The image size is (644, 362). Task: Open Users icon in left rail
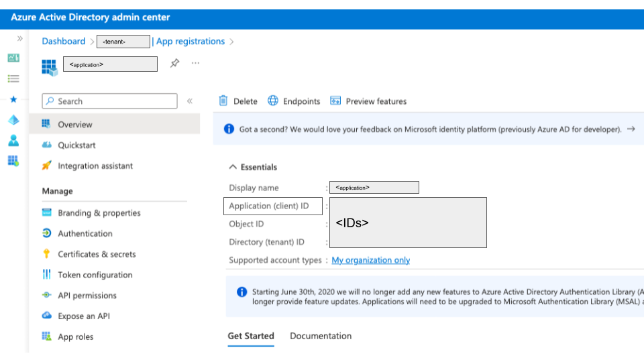click(13, 141)
